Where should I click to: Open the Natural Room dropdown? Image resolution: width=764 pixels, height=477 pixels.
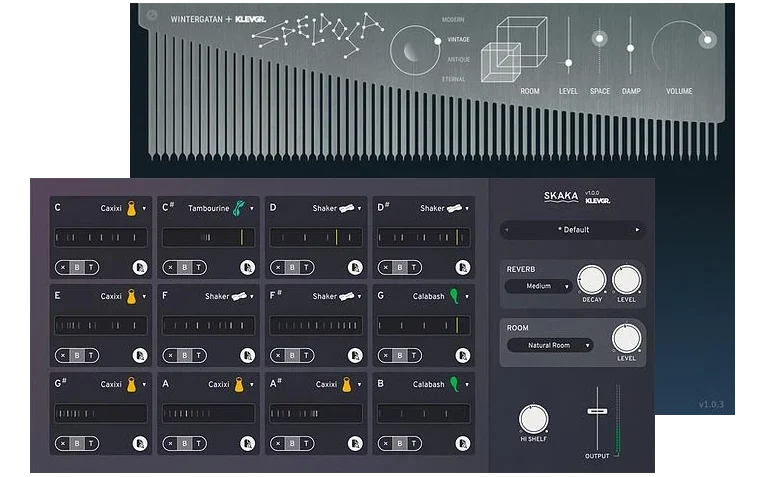[x=550, y=345]
